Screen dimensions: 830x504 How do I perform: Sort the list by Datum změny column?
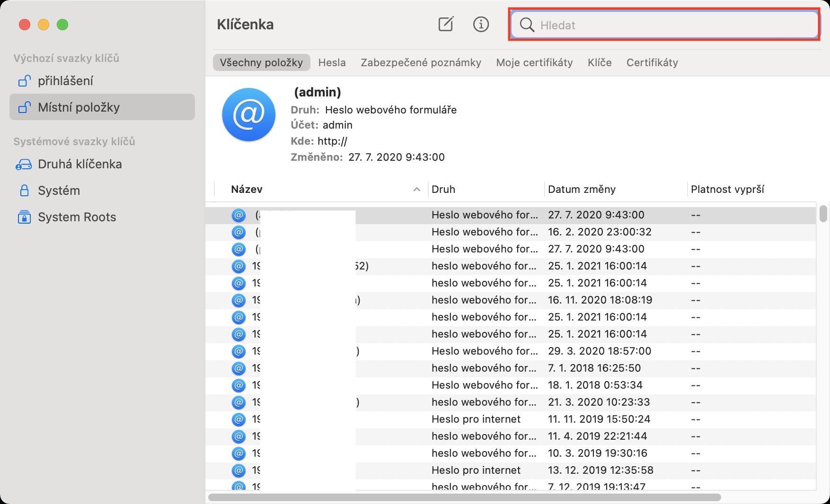[582, 190]
